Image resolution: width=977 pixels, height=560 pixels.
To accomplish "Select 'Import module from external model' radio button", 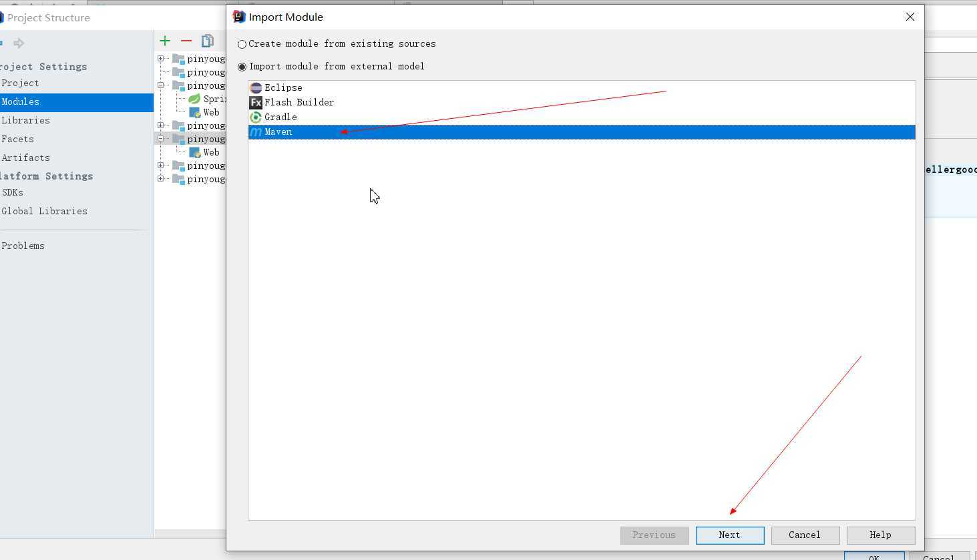I will pyautogui.click(x=242, y=67).
